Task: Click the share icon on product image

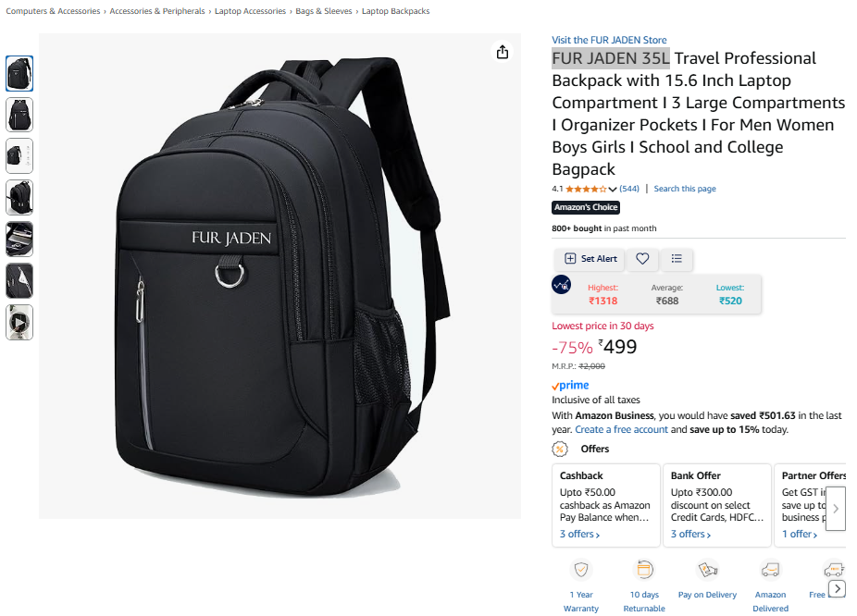Action: click(x=503, y=52)
